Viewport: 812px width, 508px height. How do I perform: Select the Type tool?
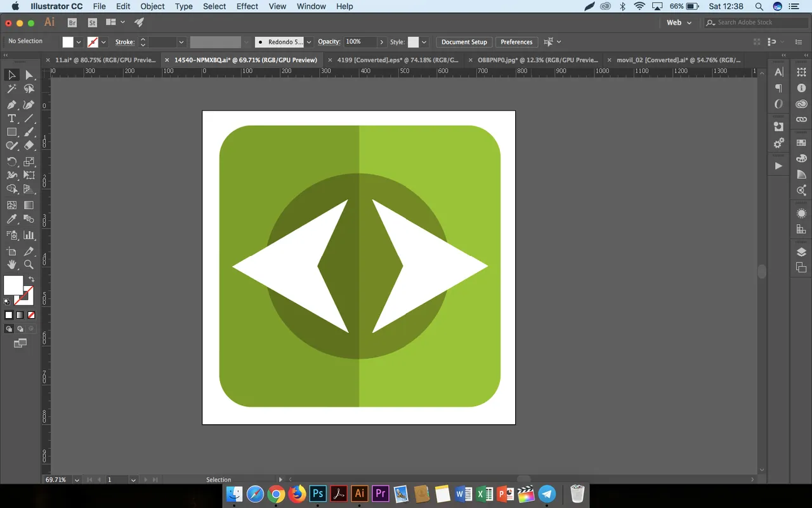tap(11, 119)
